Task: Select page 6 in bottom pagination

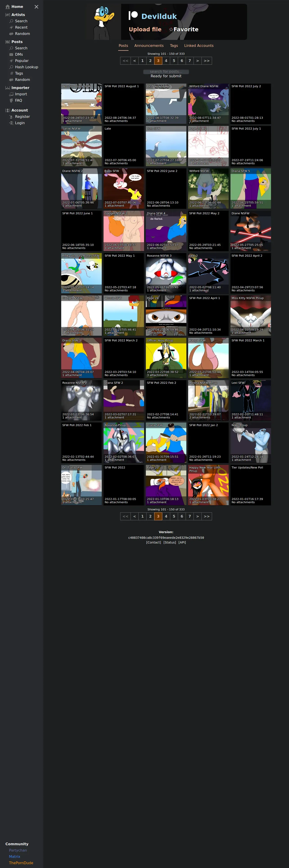Action: tap(182, 516)
